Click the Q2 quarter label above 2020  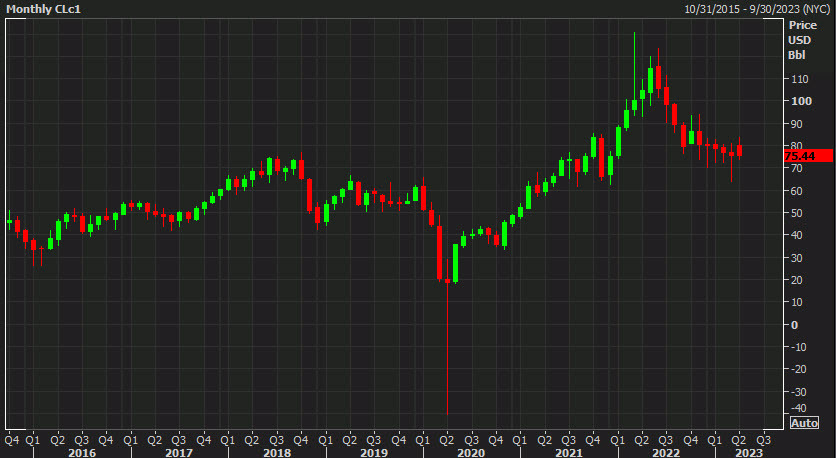(447, 440)
